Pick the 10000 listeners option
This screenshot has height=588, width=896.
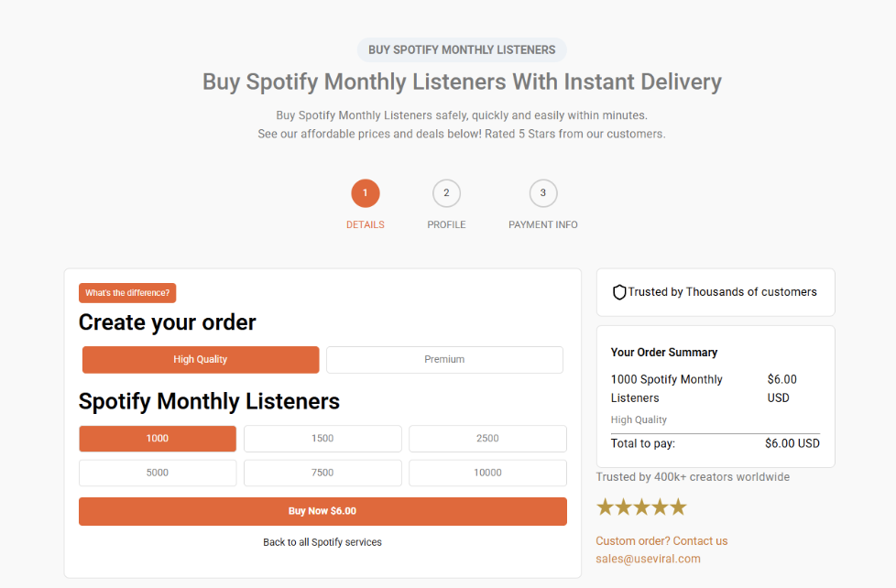(x=487, y=473)
